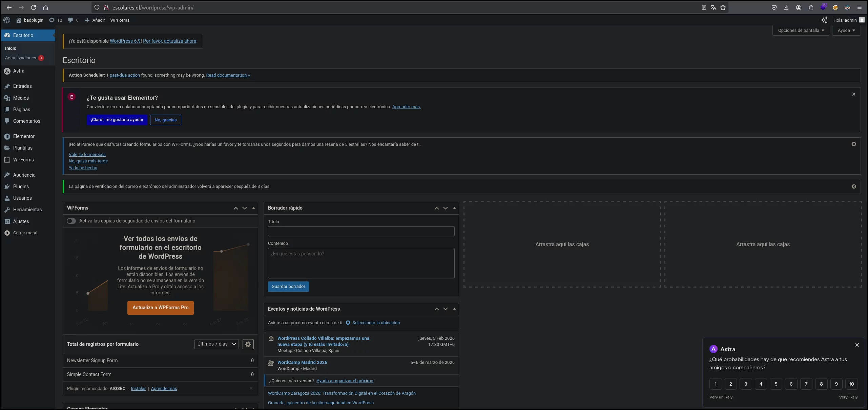The height and width of the screenshot is (410, 868).
Task: Open the browser extensions puzzle icon
Action: [x=811, y=7]
